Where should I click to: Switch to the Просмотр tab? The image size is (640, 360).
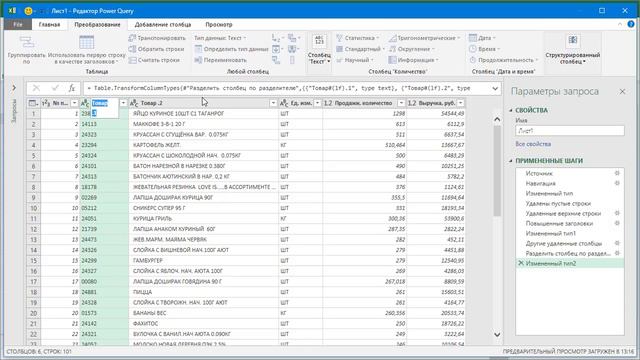coord(219,24)
